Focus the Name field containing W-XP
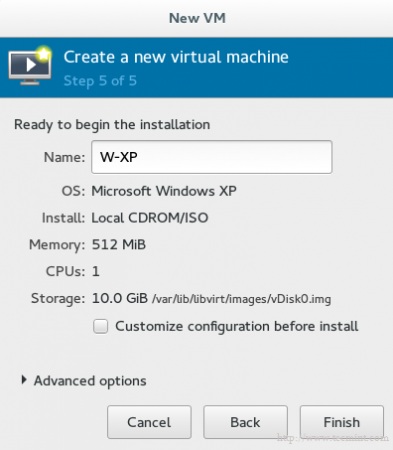393x450 pixels. pyautogui.click(x=212, y=157)
